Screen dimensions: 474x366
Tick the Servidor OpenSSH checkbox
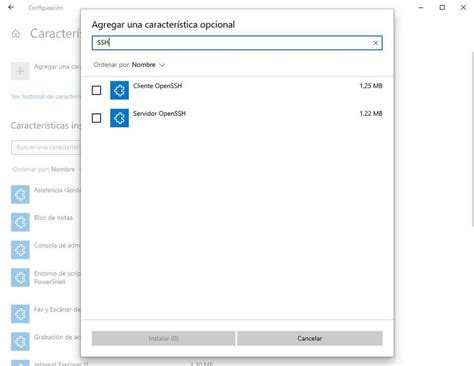[x=96, y=118]
